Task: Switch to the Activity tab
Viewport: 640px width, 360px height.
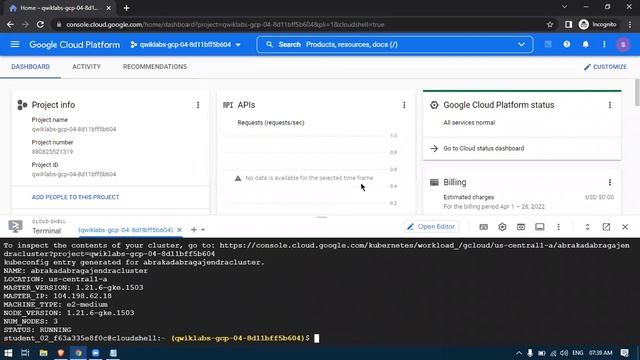Action: coord(86,67)
